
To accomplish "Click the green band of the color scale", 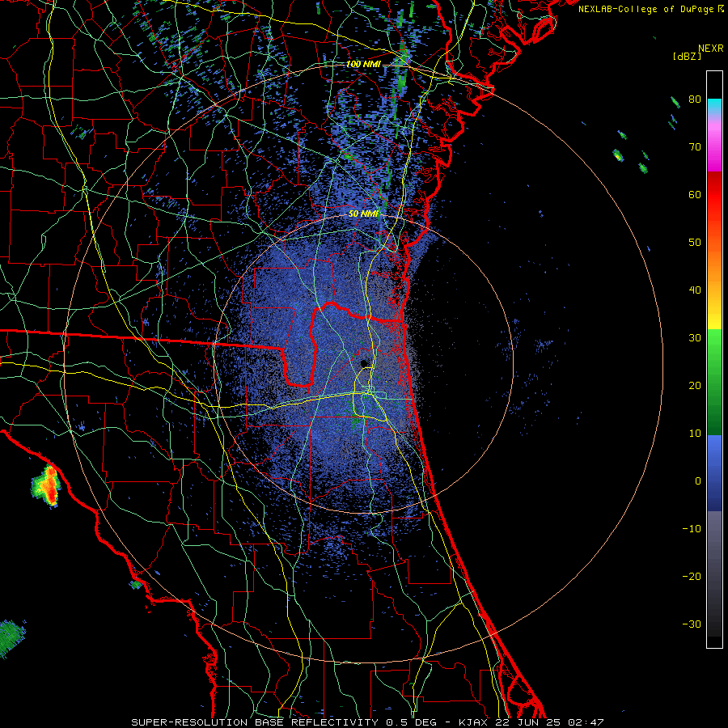I will point(714,382).
